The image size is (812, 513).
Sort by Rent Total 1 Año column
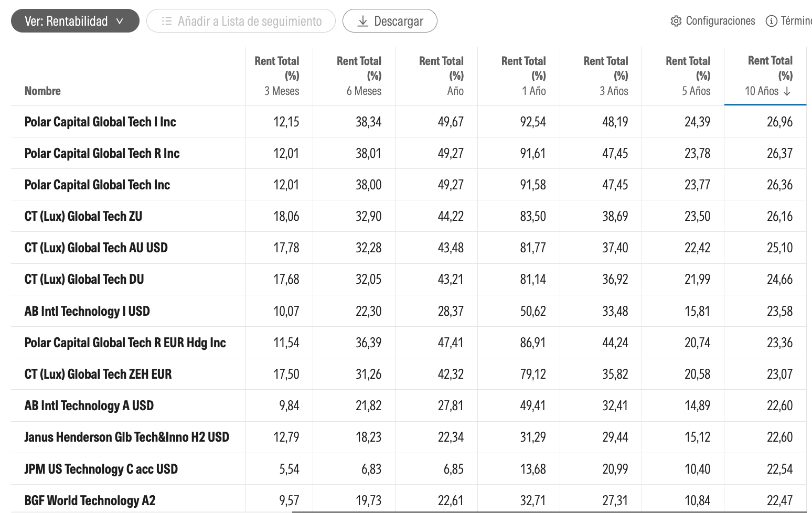pyautogui.click(x=523, y=76)
